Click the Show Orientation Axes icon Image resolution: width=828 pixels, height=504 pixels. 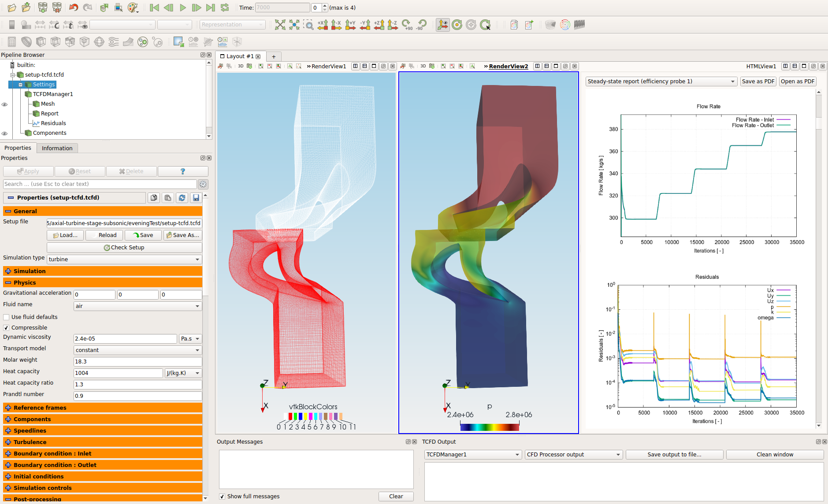(442, 25)
